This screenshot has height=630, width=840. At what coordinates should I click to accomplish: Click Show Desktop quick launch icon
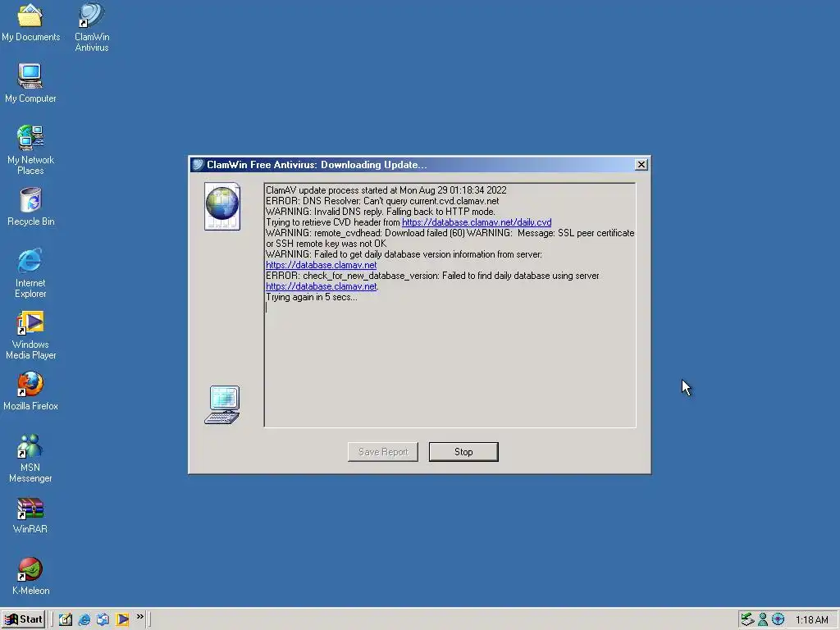coord(66,619)
